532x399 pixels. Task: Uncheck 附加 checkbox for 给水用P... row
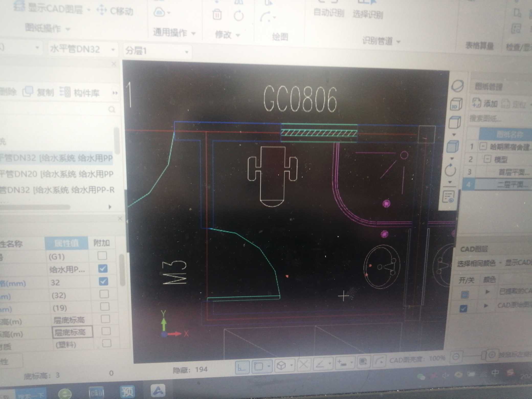click(x=103, y=268)
